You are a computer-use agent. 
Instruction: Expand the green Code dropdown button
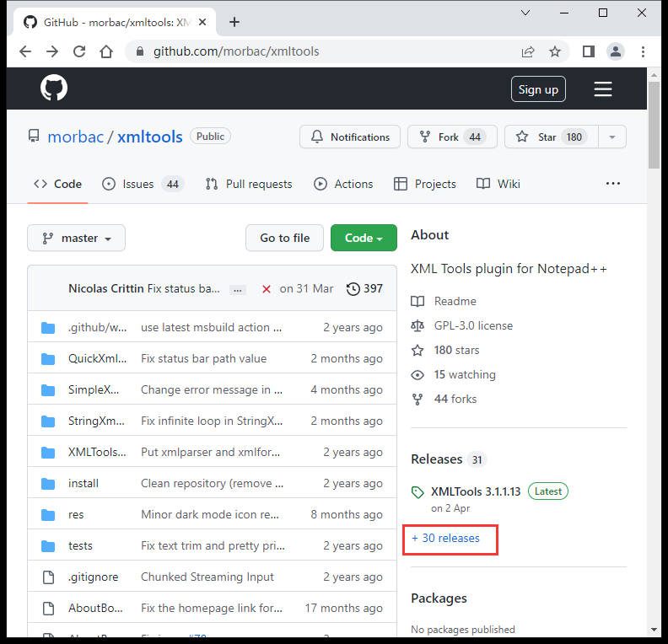364,238
